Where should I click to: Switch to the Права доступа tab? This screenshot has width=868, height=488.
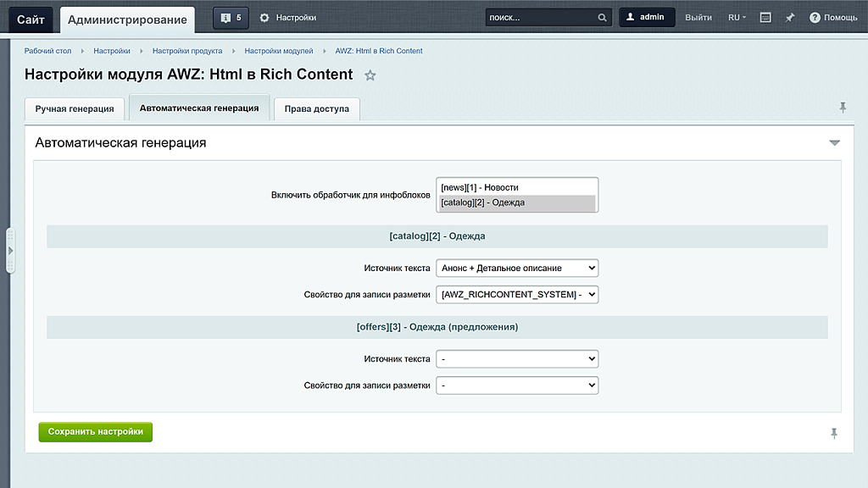tap(316, 108)
